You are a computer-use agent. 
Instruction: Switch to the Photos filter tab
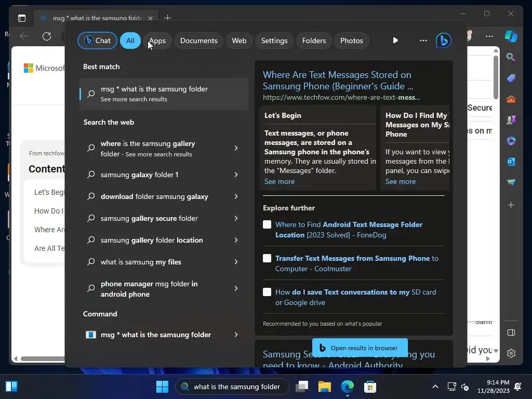point(352,41)
